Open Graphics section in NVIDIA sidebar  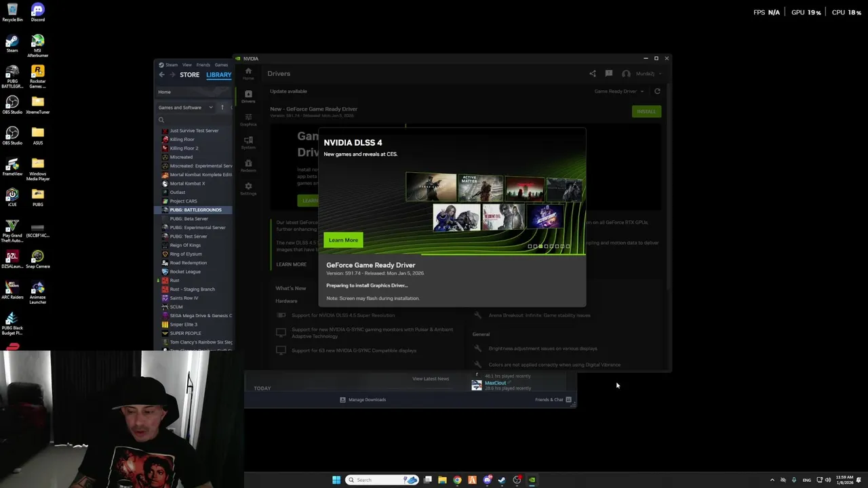pos(248,119)
